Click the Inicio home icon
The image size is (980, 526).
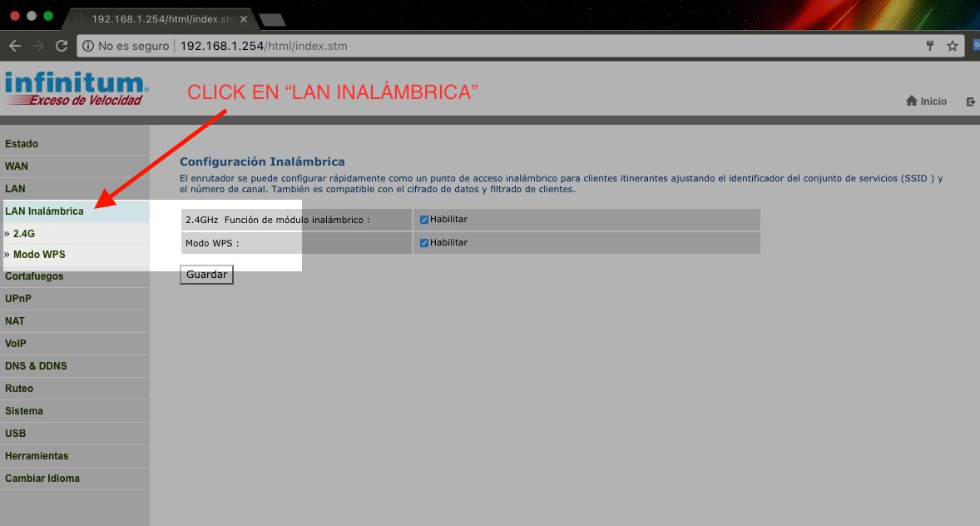coord(911,101)
